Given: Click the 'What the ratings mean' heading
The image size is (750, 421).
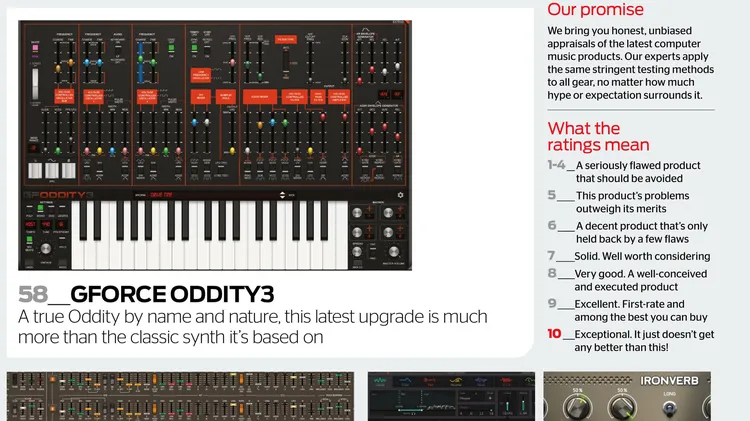Looking at the screenshot, I should click(x=598, y=136).
